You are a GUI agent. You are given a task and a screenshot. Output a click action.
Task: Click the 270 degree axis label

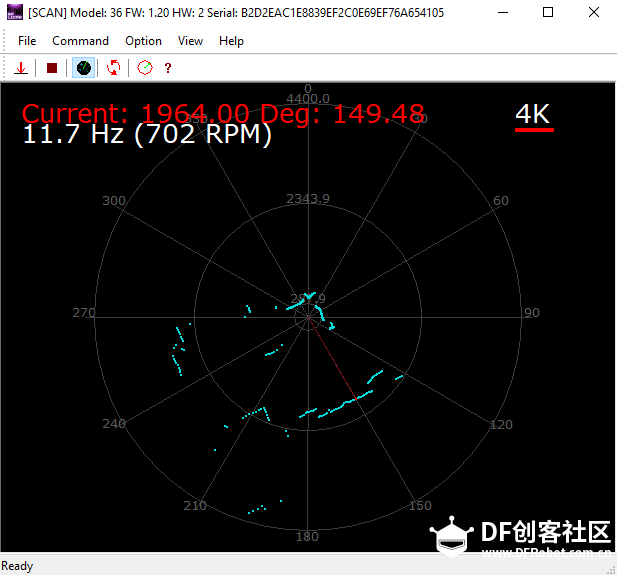click(x=84, y=312)
